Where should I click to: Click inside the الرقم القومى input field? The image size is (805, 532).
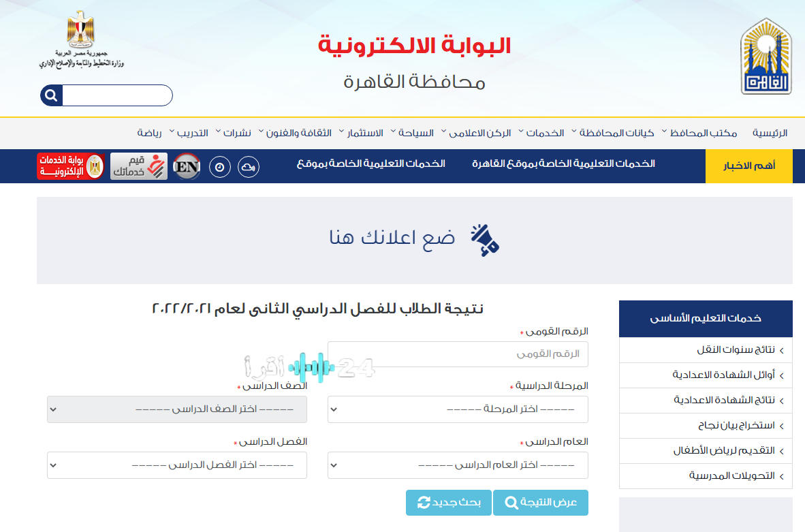tap(458, 354)
